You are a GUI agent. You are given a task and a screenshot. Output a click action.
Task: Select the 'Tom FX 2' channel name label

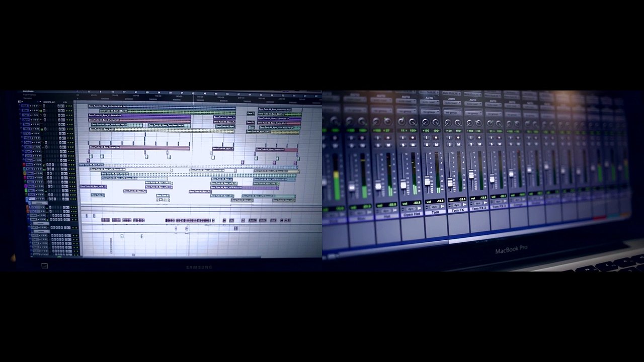(479, 209)
